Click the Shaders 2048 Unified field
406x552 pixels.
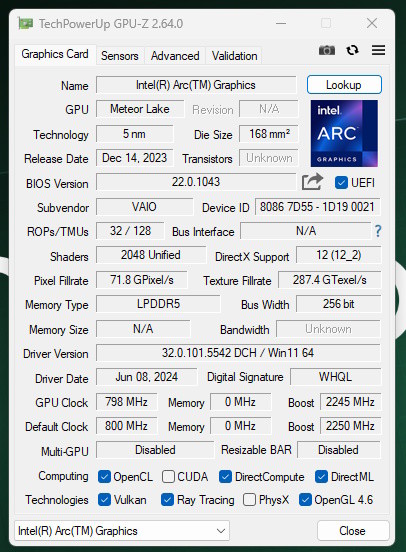pyautogui.click(x=151, y=255)
